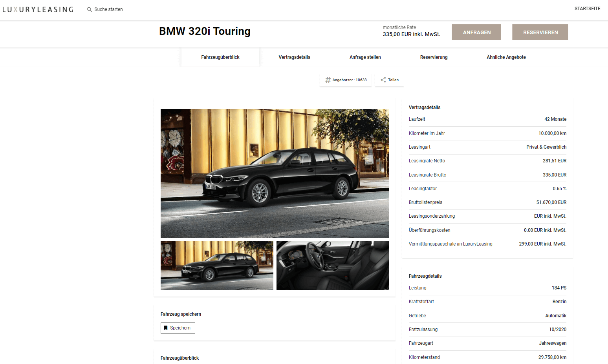
Task: Click the Fahrzeug speichern heading
Action: coord(181,314)
